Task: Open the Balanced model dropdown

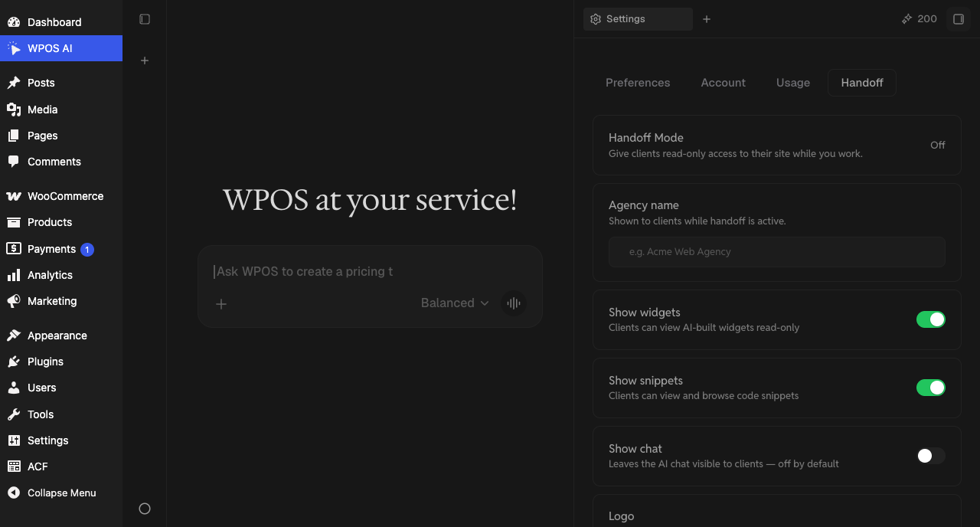Action: pos(455,303)
